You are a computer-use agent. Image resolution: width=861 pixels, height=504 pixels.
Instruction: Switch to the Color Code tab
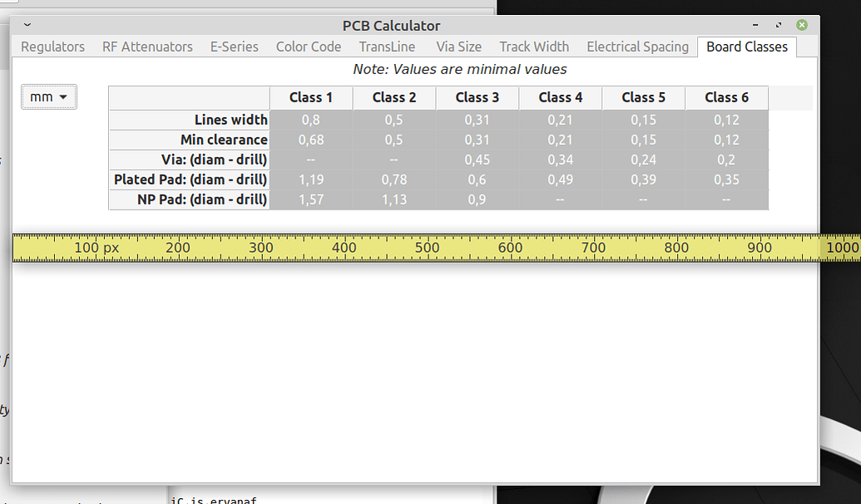308,47
